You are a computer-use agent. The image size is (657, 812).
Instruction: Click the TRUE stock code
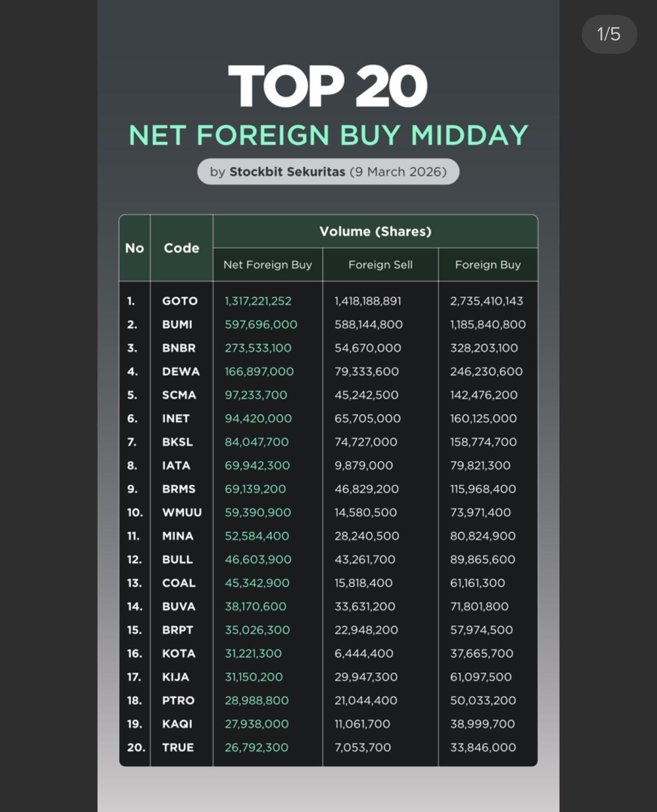(178, 747)
